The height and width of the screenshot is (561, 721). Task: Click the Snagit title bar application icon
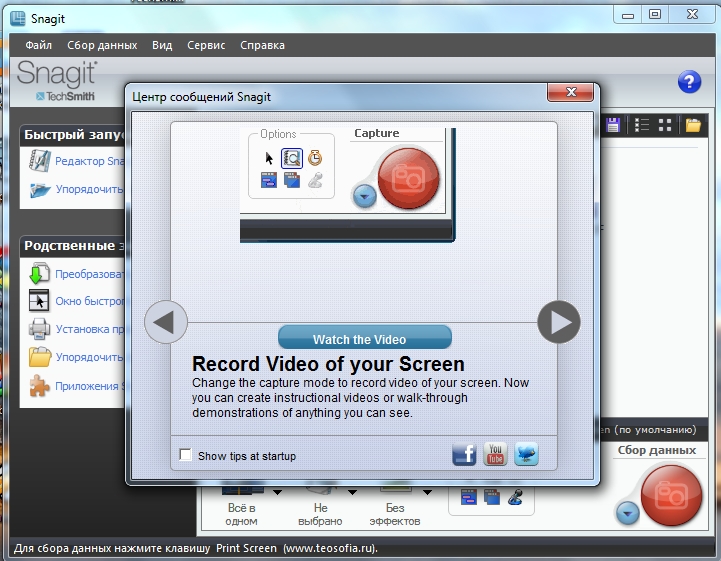18,18
